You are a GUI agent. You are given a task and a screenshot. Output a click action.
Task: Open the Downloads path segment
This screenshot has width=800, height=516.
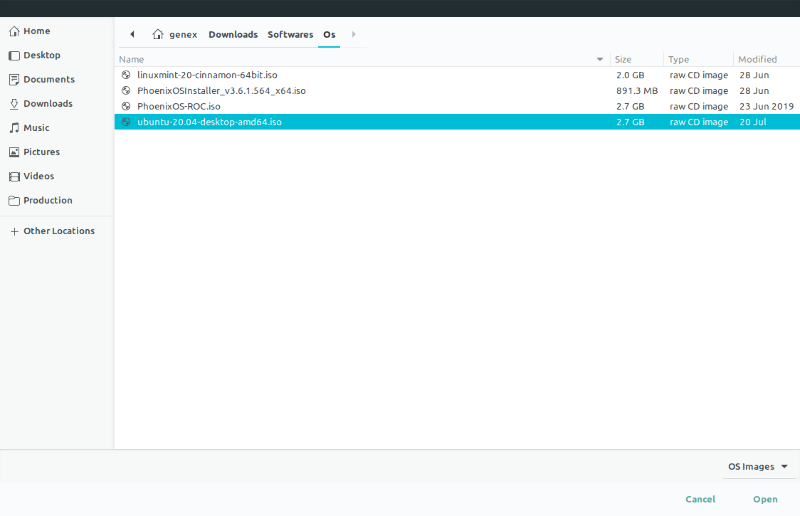(233, 35)
